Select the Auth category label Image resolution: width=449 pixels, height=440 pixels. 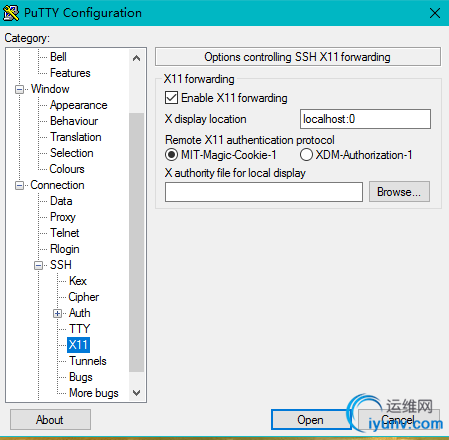(80, 313)
